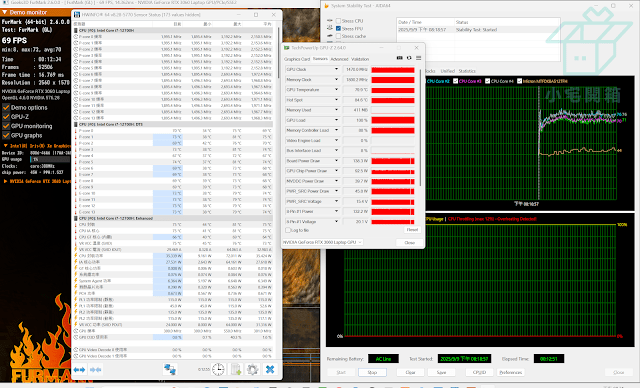Collapse FurMark Demo monitor panel triangle
640x388 pixels.
(4, 12)
